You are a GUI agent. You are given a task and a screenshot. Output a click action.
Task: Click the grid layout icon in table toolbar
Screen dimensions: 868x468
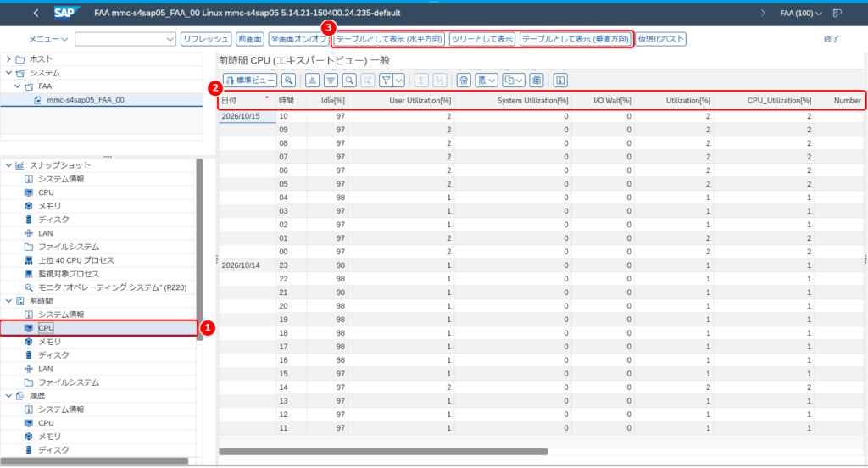pyautogui.click(x=537, y=81)
